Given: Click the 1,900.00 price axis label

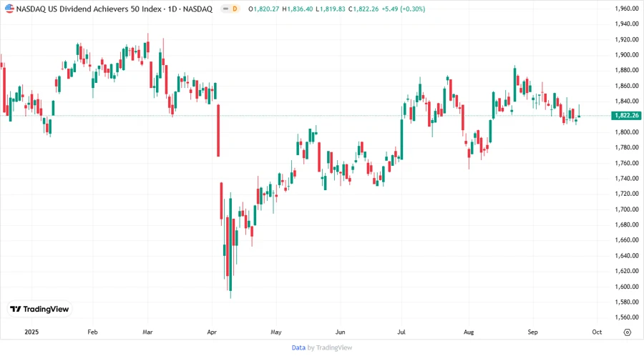Looking at the screenshot, I should [627, 55].
